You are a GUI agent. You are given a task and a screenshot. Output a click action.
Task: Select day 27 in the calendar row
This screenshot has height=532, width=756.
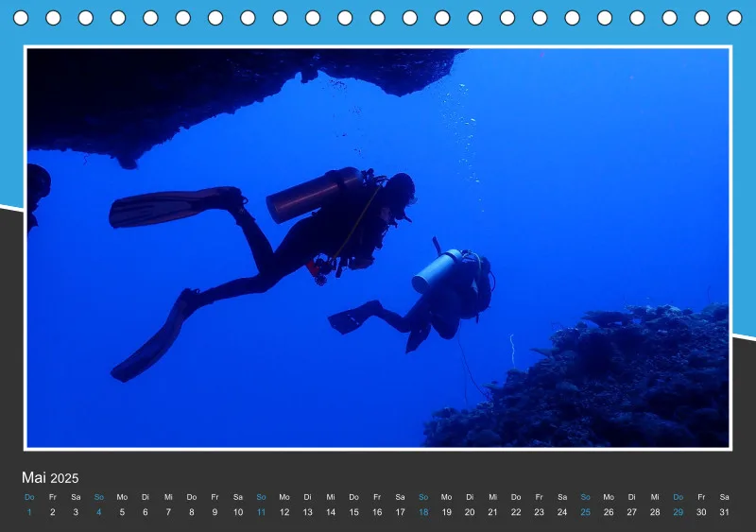click(x=631, y=512)
